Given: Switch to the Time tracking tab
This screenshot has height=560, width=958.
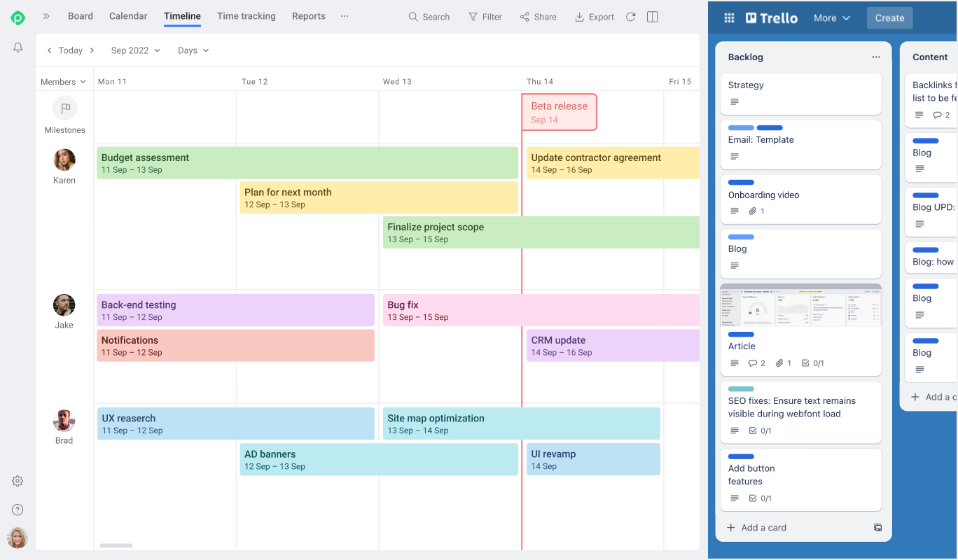Looking at the screenshot, I should [246, 16].
